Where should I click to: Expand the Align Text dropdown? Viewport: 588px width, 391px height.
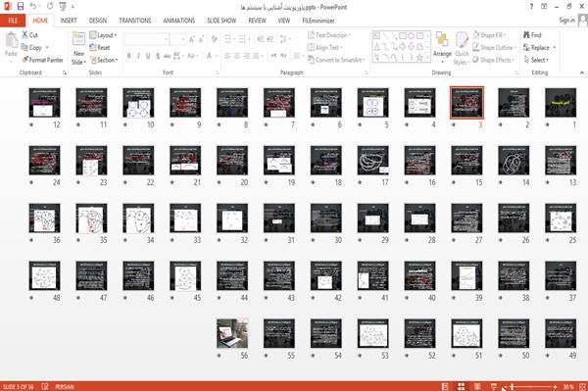coord(324,48)
